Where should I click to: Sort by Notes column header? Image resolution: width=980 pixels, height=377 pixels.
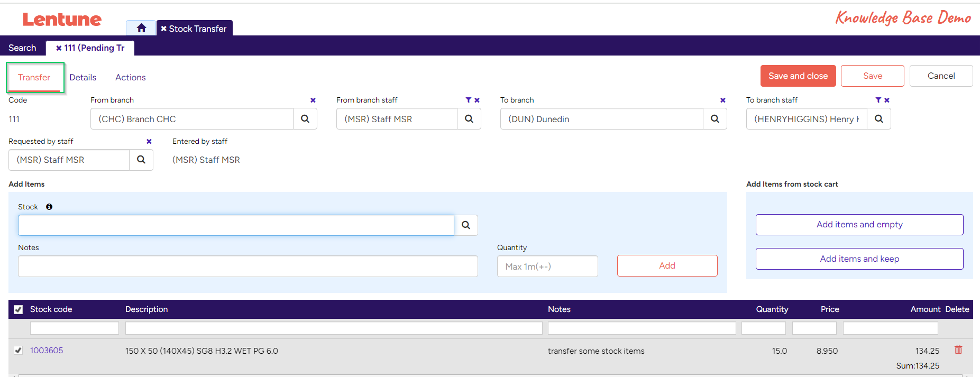tap(559, 309)
